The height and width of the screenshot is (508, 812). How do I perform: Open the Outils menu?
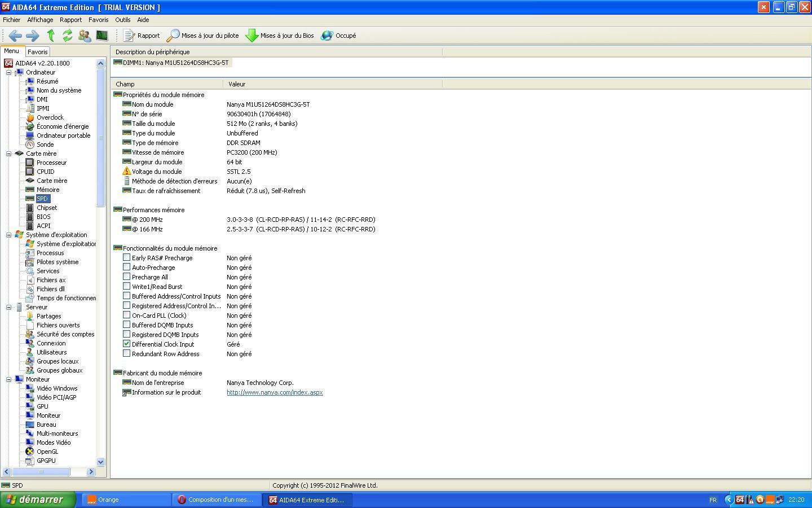coord(122,20)
